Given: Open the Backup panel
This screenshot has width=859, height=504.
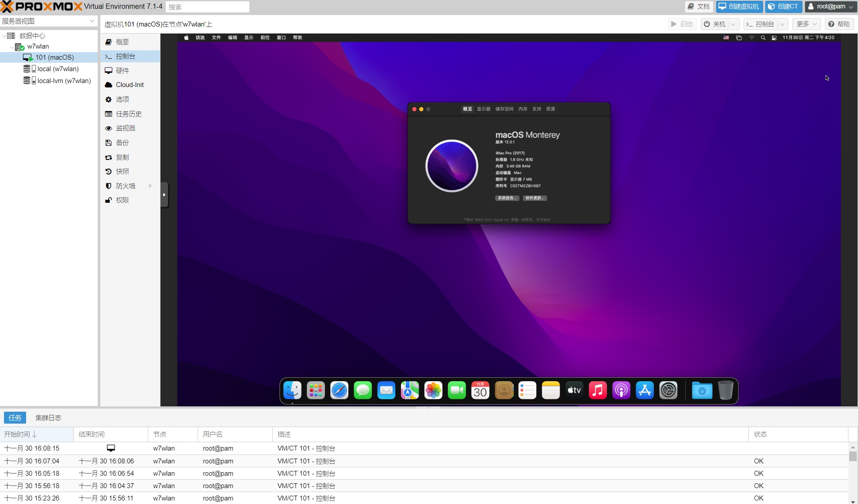Looking at the screenshot, I should [x=130, y=143].
